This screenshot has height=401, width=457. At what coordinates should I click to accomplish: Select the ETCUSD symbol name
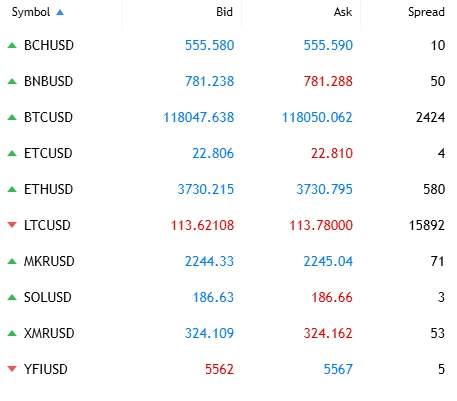(48, 153)
